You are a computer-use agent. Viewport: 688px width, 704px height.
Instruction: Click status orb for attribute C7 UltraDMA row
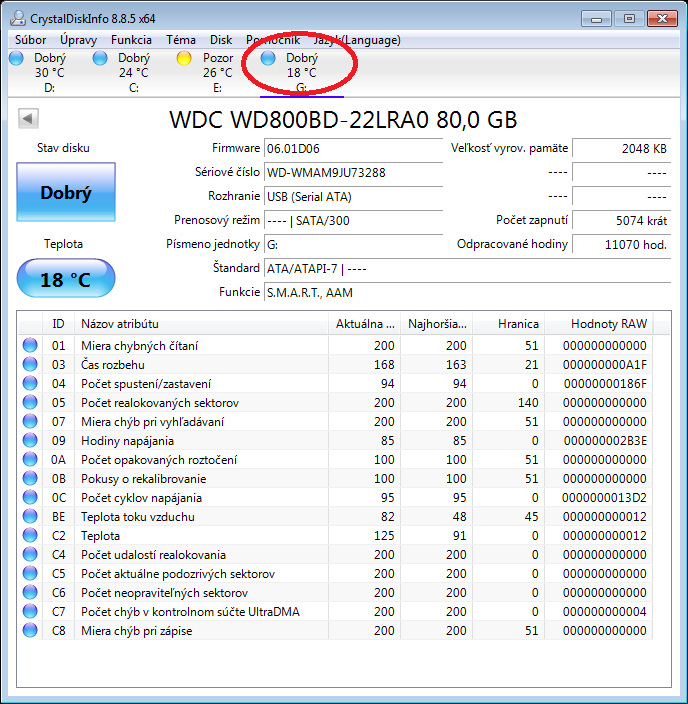coord(30,612)
